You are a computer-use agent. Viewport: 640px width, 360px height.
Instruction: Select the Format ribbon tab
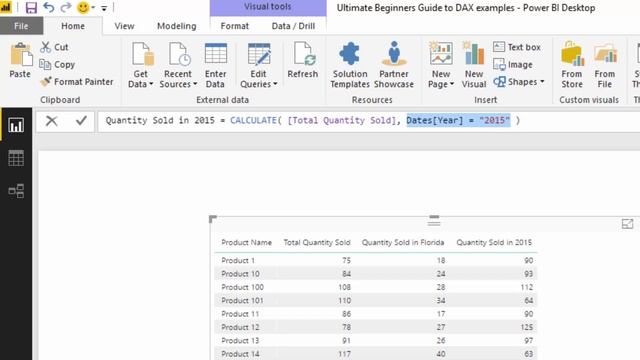235,26
